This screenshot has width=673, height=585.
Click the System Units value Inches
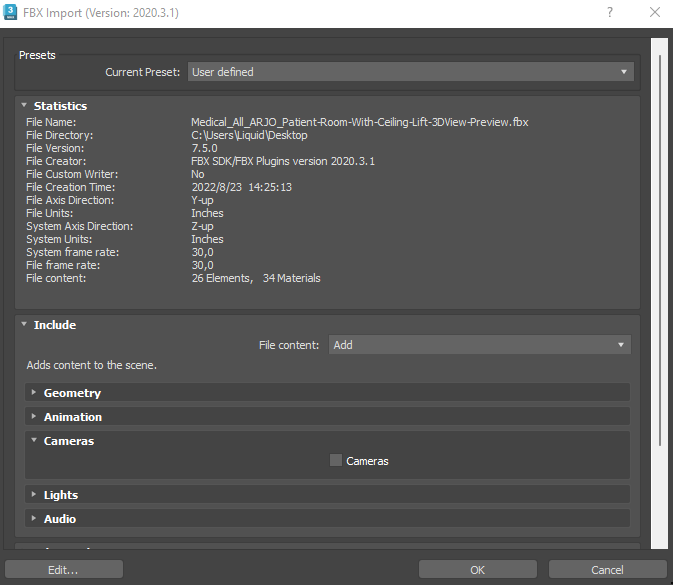click(x=207, y=239)
